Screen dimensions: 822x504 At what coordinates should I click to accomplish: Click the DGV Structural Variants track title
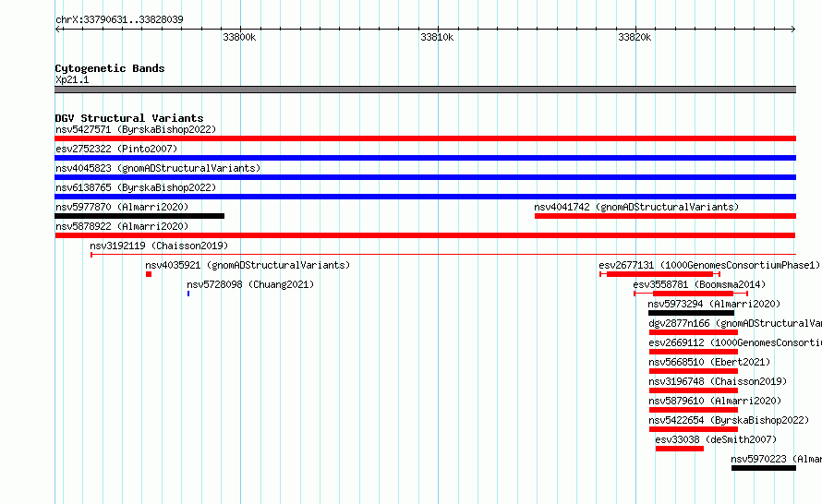click(129, 118)
